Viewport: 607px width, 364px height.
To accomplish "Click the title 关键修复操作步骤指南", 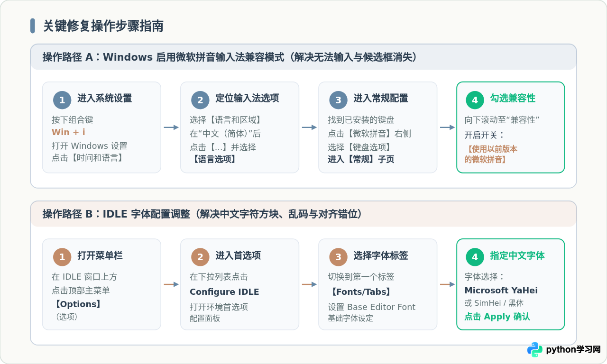I will coord(103,26).
